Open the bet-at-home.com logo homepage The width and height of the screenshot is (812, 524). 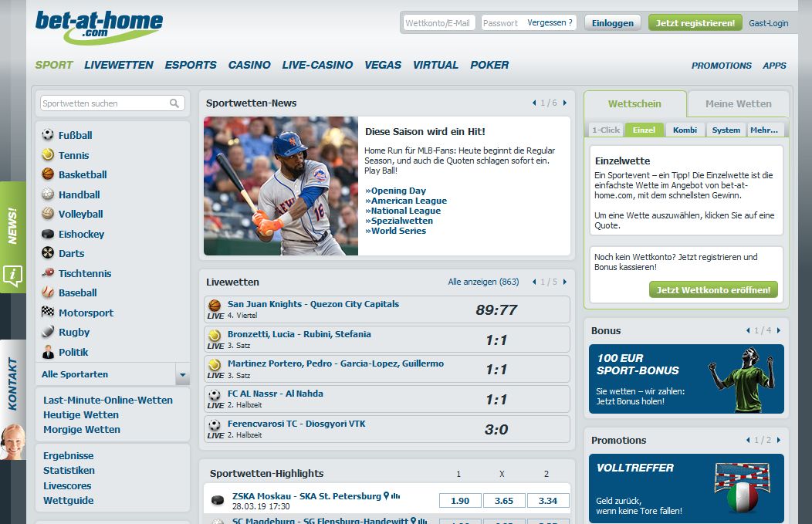click(x=98, y=27)
